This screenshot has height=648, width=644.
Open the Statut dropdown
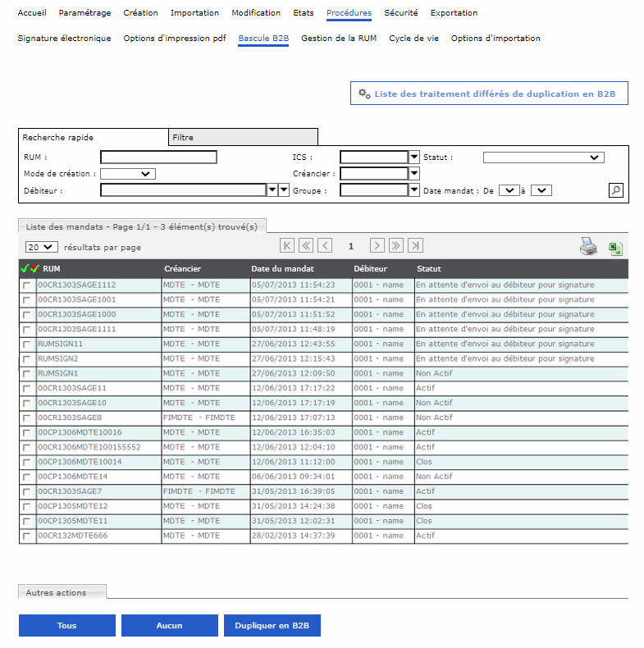pos(543,157)
